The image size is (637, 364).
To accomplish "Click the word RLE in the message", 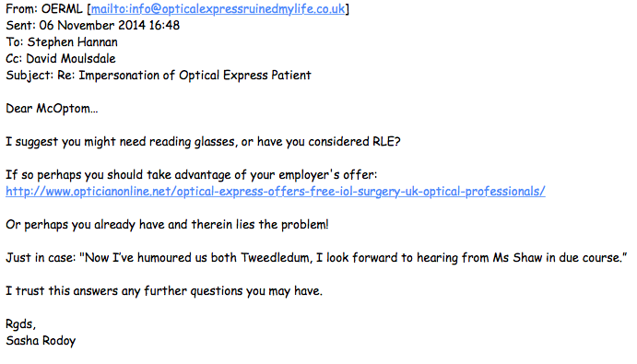I will [386, 141].
